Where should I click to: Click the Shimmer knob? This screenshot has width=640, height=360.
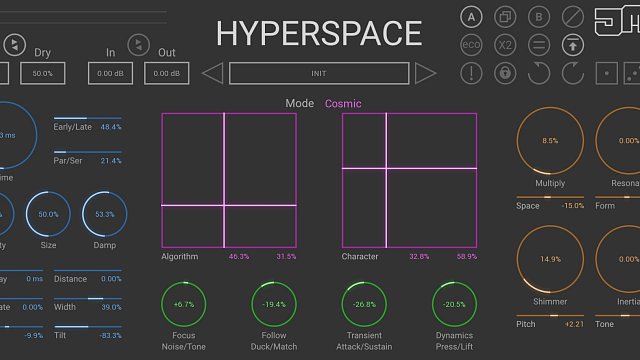(550, 259)
